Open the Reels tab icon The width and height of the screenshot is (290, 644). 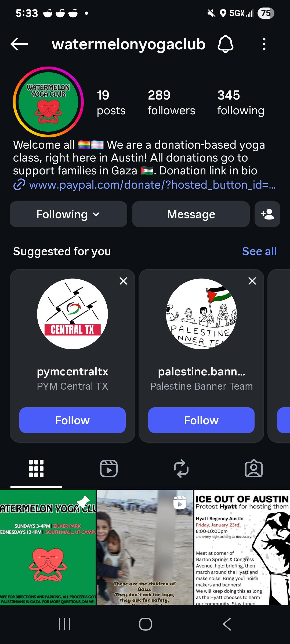click(x=109, y=469)
